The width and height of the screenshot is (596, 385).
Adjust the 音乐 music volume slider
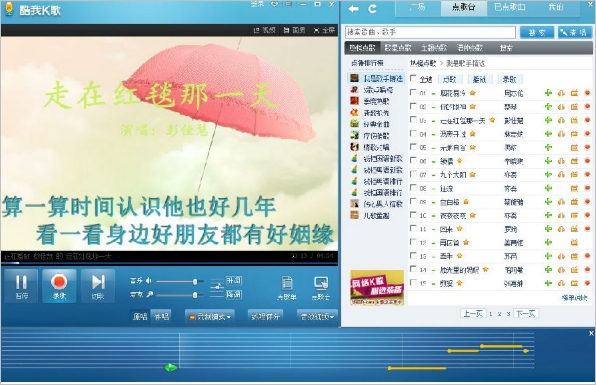point(179,282)
